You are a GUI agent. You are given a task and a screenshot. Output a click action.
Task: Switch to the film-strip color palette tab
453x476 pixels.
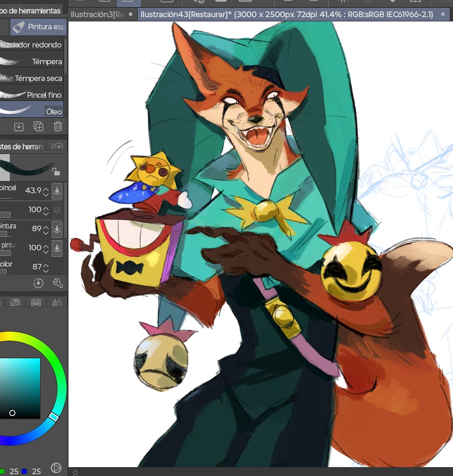[36, 302]
